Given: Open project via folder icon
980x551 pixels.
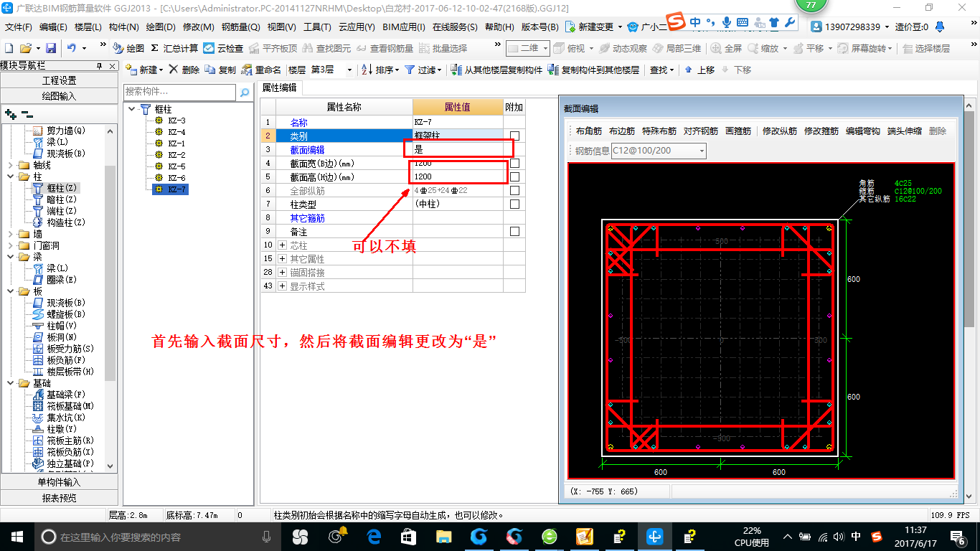Looking at the screenshot, I should click(x=25, y=48).
